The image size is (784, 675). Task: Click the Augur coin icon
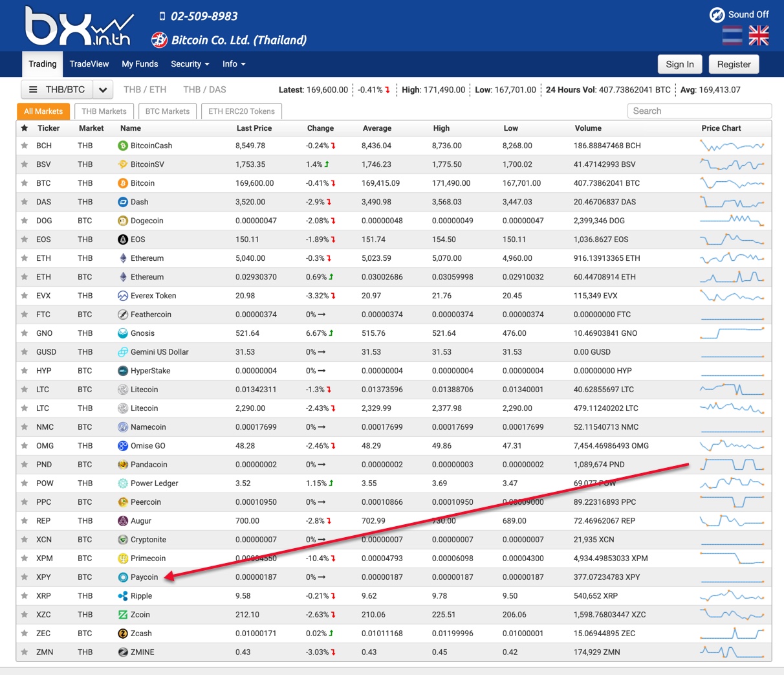pyautogui.click(x=123, y=521)
